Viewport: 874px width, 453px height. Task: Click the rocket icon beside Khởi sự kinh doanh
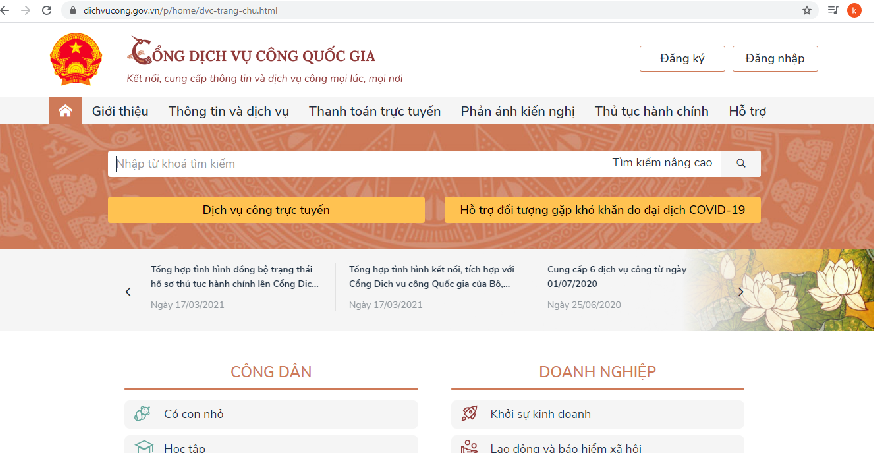(x=469, y=413)
